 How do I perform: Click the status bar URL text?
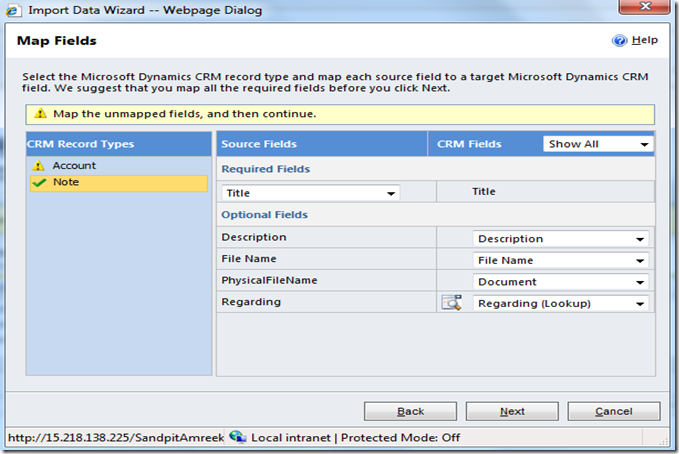pyautogui.click(x=116, y=438)
